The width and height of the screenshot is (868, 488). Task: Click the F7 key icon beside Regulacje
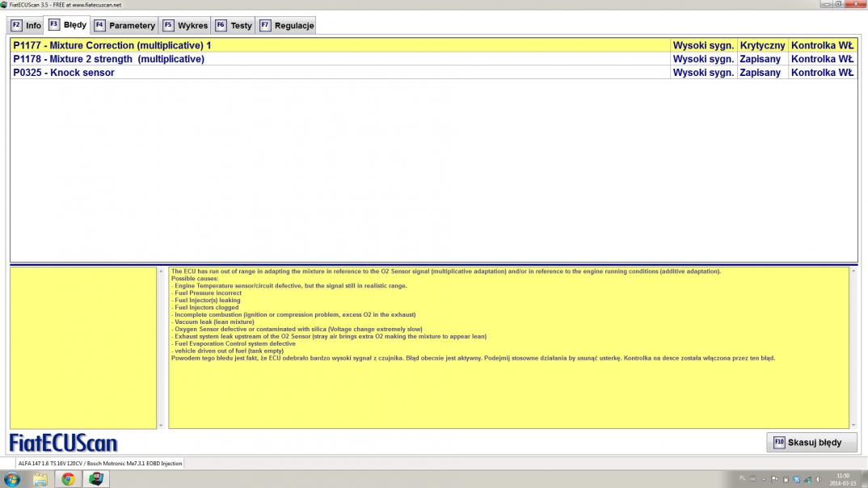(x=265, y=25)
